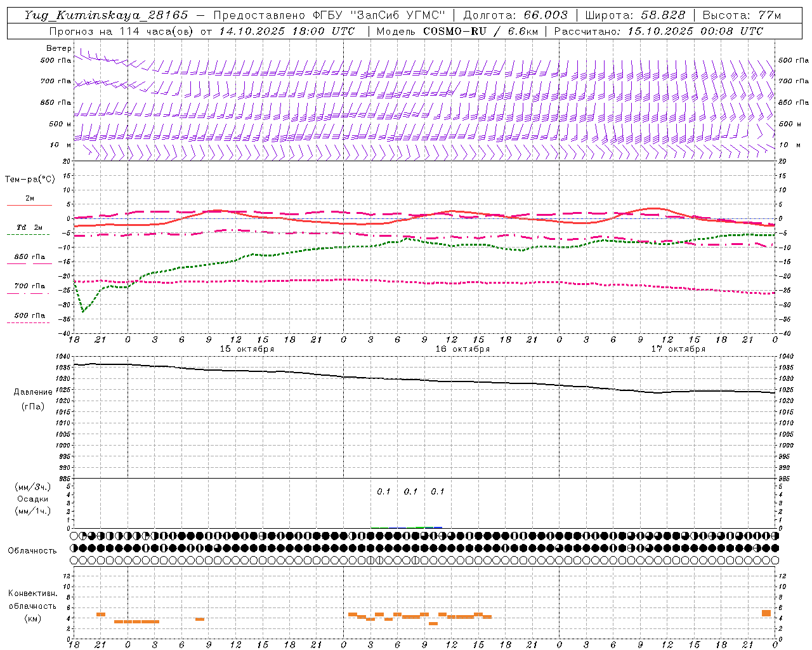
Task: Click the Td 2м dew point legend entry
Action: tap(30, 227)
